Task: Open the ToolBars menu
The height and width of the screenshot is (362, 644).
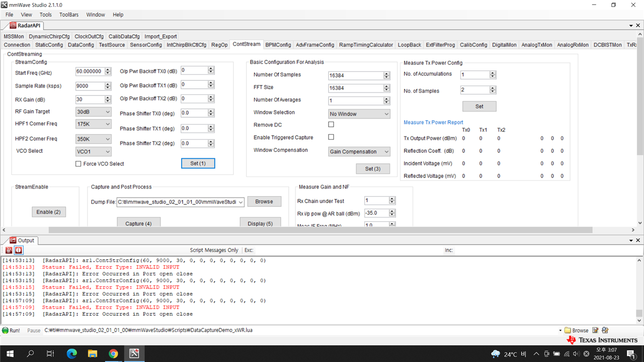Action: [x=69, y=15]
